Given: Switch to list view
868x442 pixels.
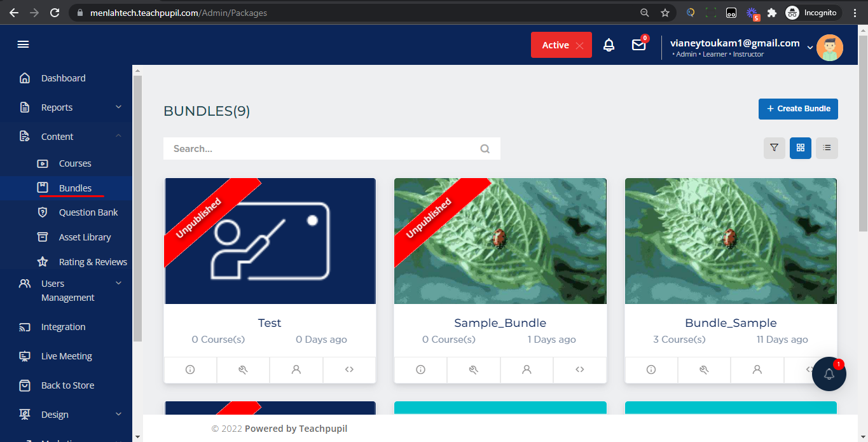Looking at the screenshot, I should coord(827,148).
